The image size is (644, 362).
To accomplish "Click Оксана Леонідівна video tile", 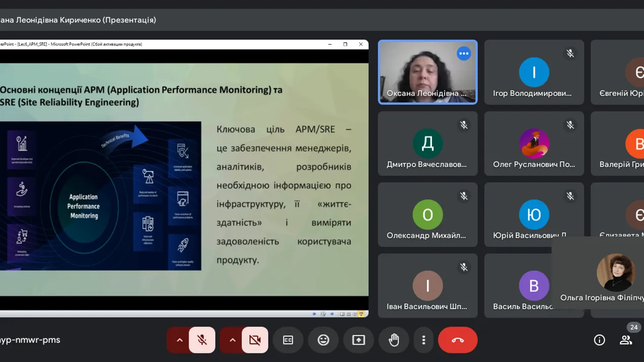I will click(x=427, y=72).
